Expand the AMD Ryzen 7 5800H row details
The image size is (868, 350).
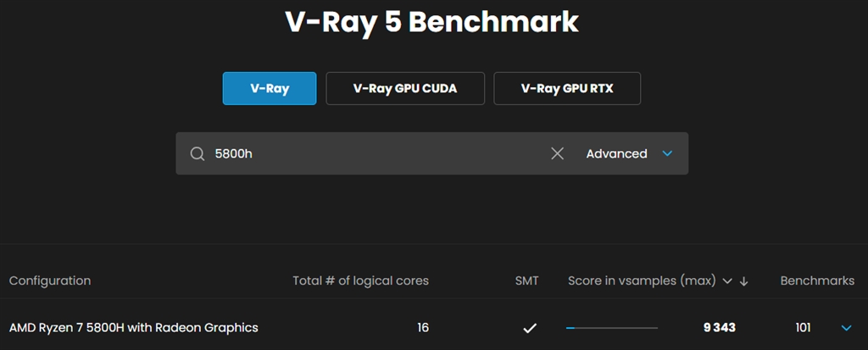tap(845, 328)
